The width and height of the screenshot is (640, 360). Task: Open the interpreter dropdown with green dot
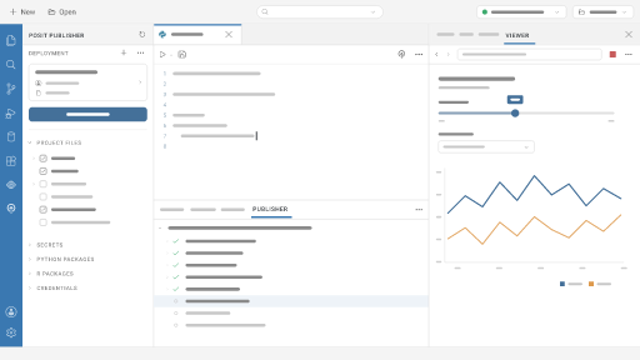click(521, 12)
